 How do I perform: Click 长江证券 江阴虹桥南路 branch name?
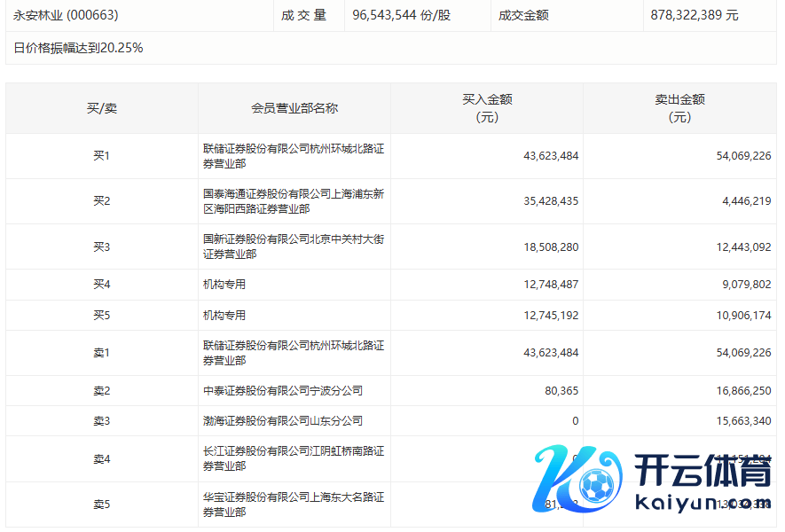pos(293,458)
